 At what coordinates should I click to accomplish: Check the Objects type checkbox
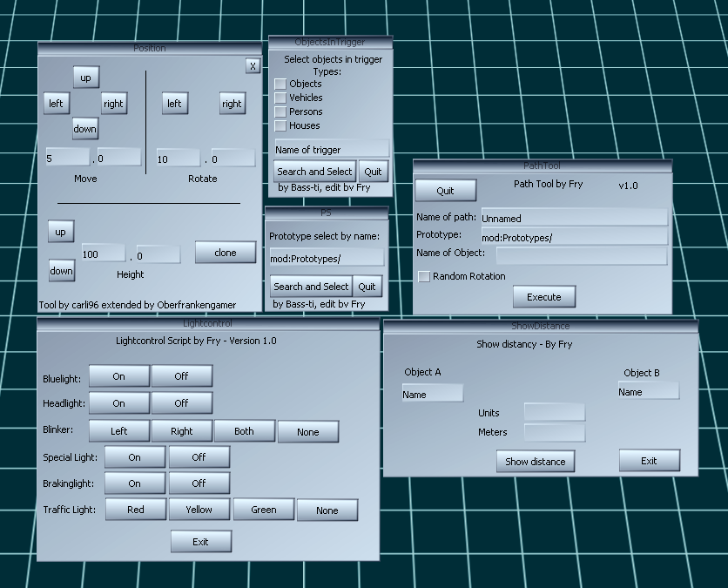point(280,84)
